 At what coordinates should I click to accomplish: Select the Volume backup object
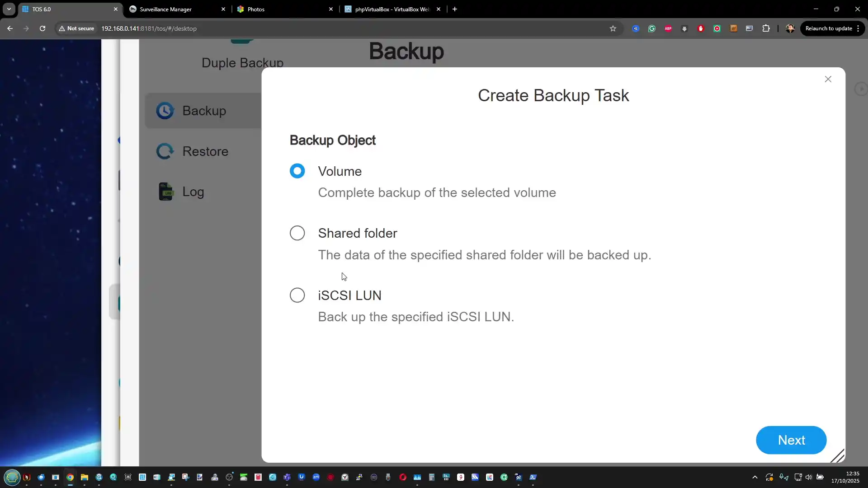[297, 171]
